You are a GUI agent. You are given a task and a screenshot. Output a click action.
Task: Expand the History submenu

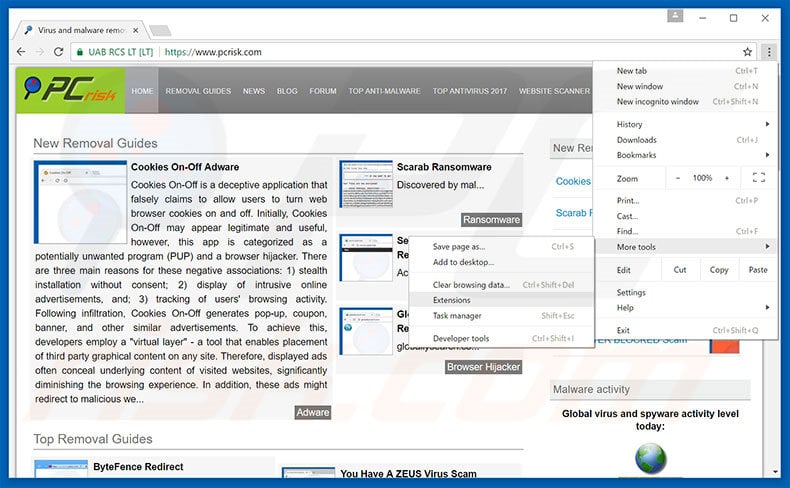685,124
